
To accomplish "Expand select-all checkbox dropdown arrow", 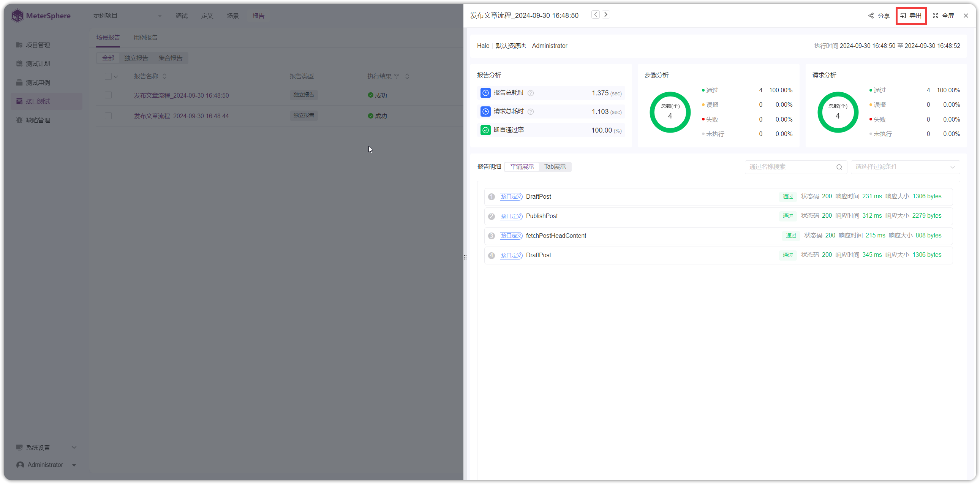I will click(116, 76).
